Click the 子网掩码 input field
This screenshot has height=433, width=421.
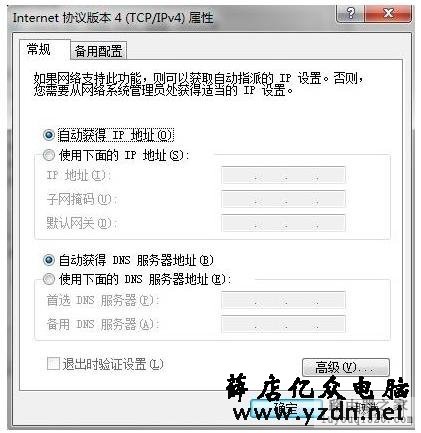[x=283, y=199]
